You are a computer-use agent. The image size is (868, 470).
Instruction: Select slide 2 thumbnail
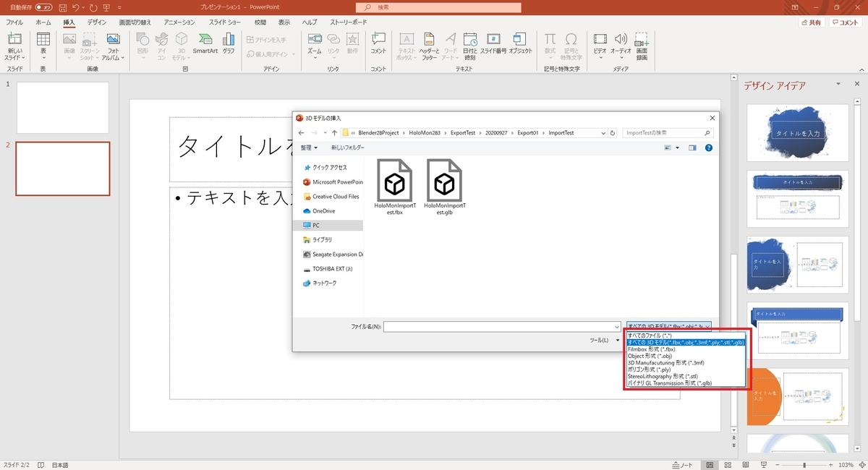coord(62,168)
